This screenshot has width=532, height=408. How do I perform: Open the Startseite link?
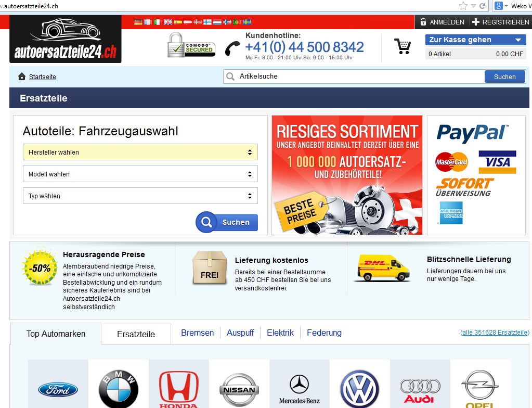pyautogui.click(x=43, y=76)
